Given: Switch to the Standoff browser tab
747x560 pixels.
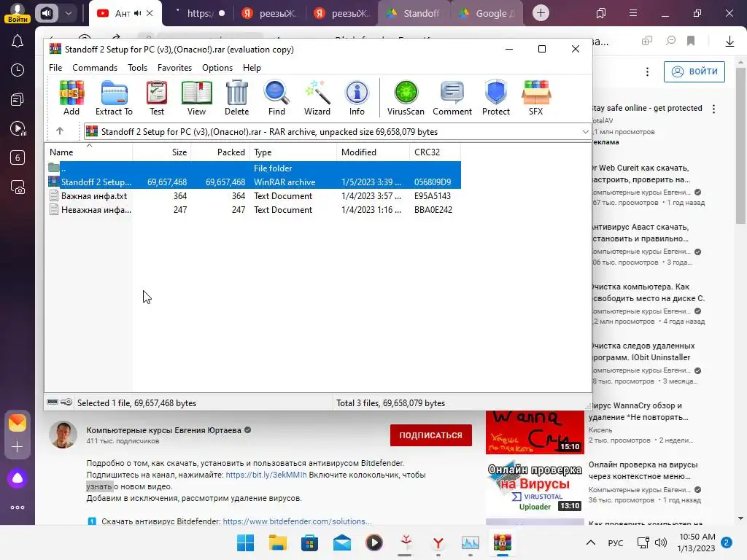Looking at the screenshot, I should [x=414, y=13].
